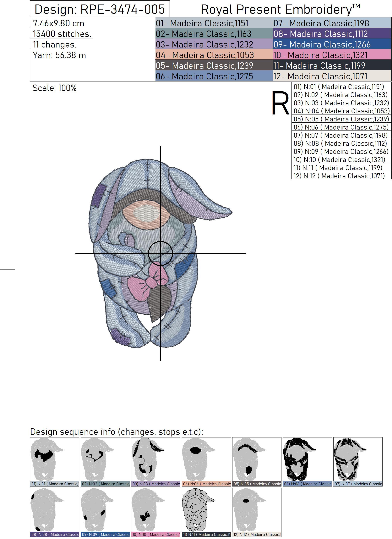Select the 03- Madeira Classic,1232 color swatch

click(214, 44)
